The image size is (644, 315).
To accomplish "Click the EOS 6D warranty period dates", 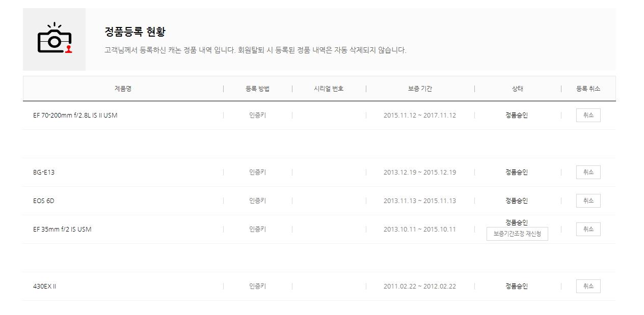I will point(420,201).
